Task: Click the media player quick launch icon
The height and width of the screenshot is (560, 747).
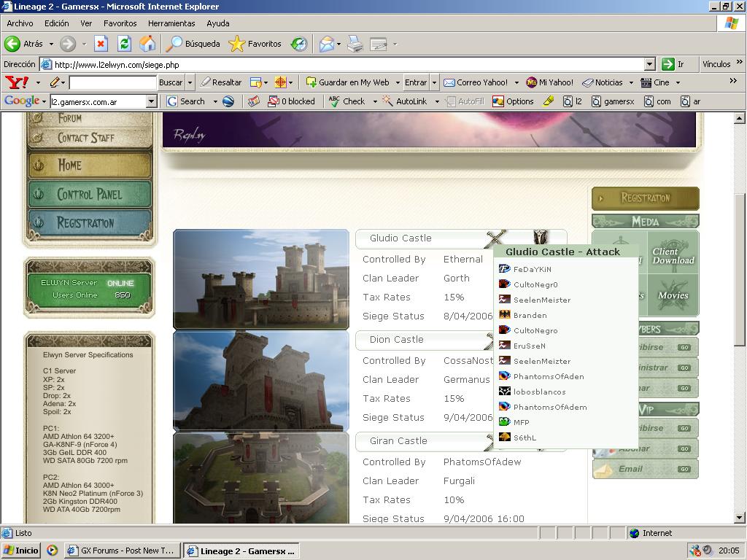Action: click(53, 551)
